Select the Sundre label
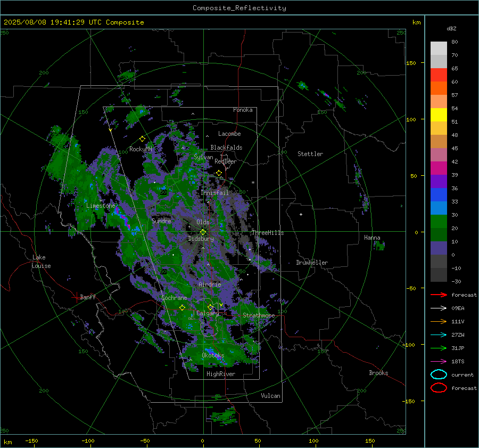This screenshot has width=479, height=448. coord(161,221)
